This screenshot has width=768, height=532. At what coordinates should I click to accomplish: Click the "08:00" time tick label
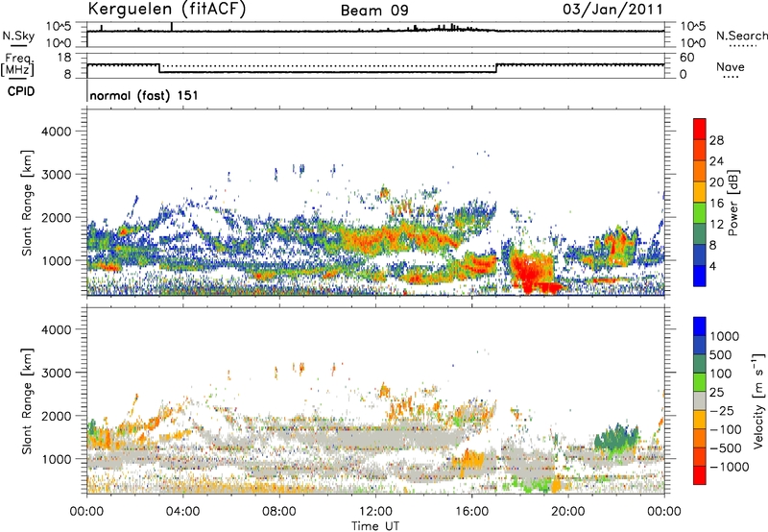[278, 512]
